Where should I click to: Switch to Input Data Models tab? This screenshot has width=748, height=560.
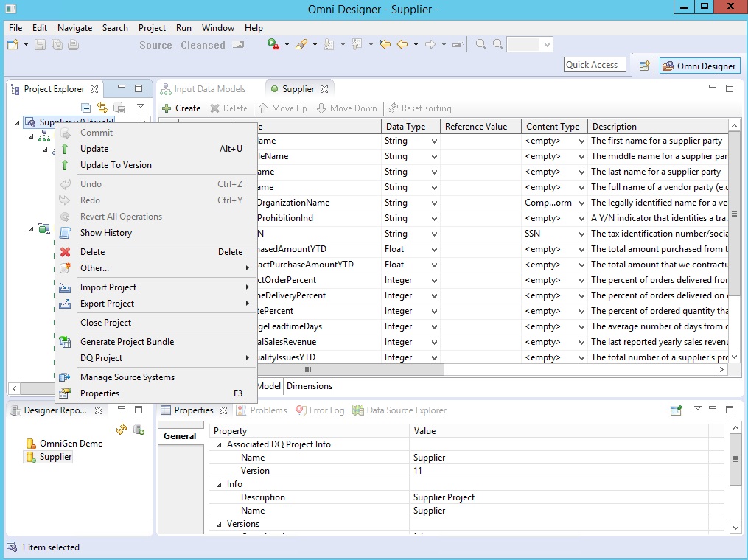pyautogui.click(x=203, y=89)
